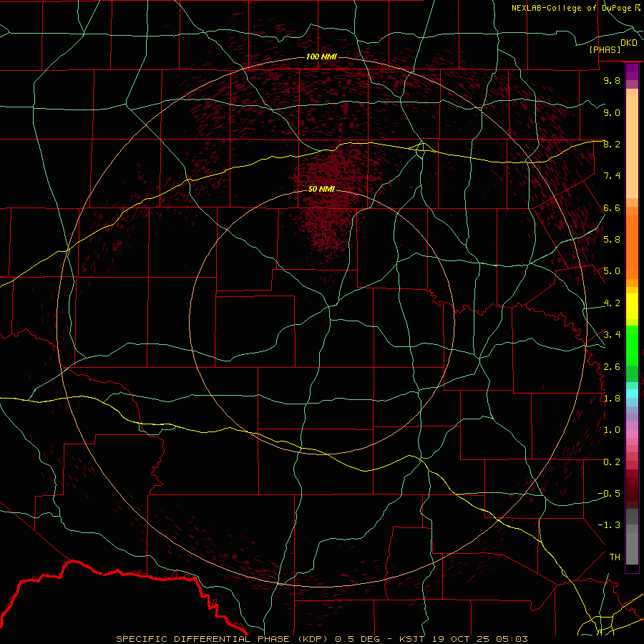Image resolution: width=644 pixels, height=644 pixels.
Task: Click the -1.3 scale value
Action: (609, 525)
